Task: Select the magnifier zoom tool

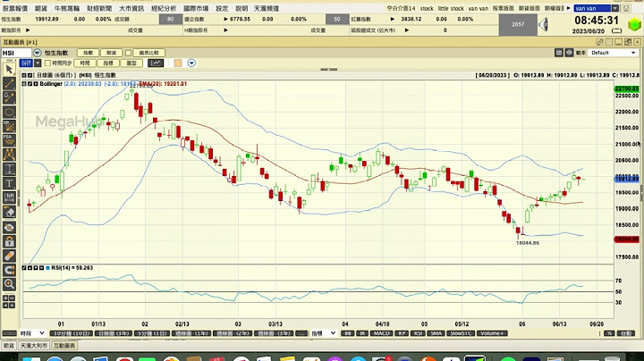Action: tap(9, 284)
